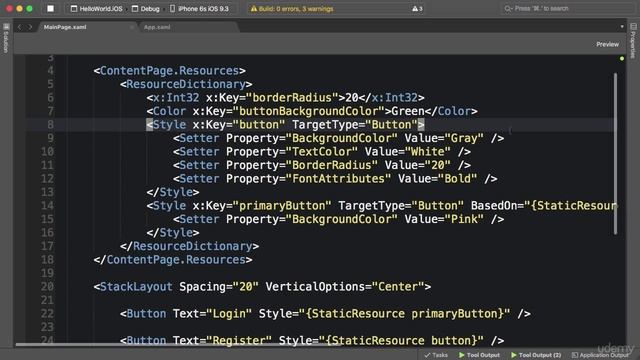Open the Properties side panel

633,41
